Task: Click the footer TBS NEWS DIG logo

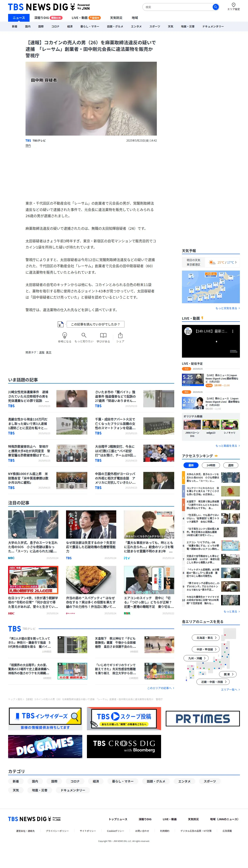Action: pos(34,819)
